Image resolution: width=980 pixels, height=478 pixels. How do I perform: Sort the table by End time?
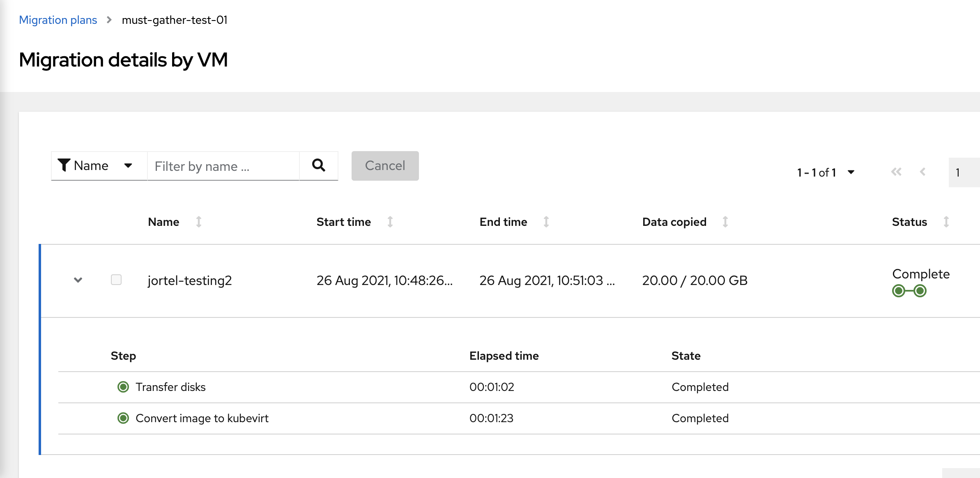546,222
